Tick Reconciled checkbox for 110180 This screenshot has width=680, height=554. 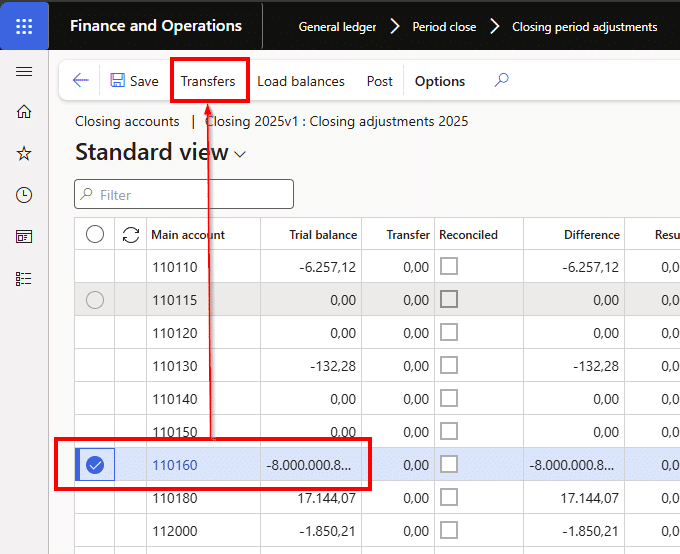(449, 497)
